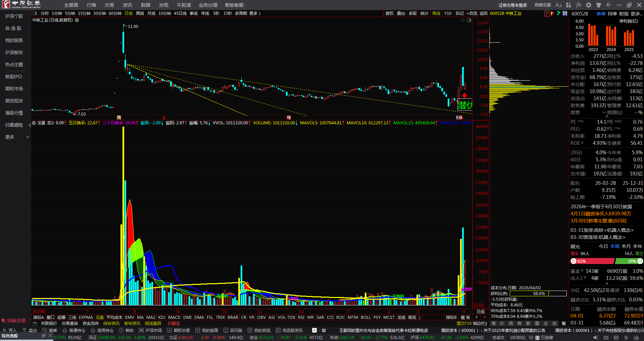644x341 pixels.
Task: Open 我的版面 from the bottom toolbar
Action: 207,330
